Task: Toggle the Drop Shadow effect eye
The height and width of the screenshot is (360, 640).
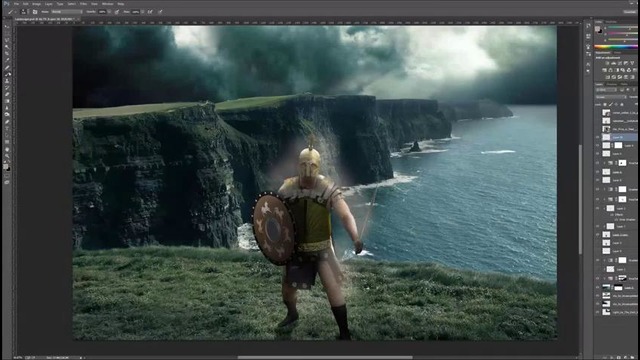Action: tap(615, 220)
